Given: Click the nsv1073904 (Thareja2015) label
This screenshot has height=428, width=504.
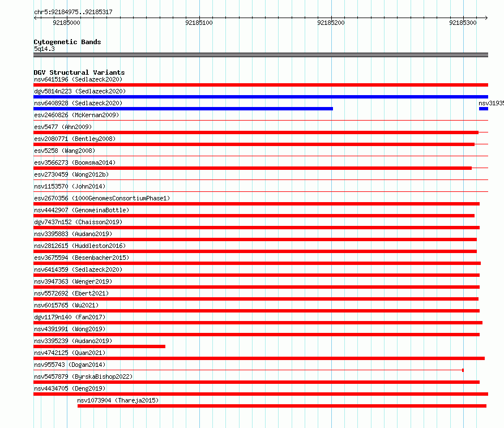Looking at the screenshot, I should [x=118, y=400].
